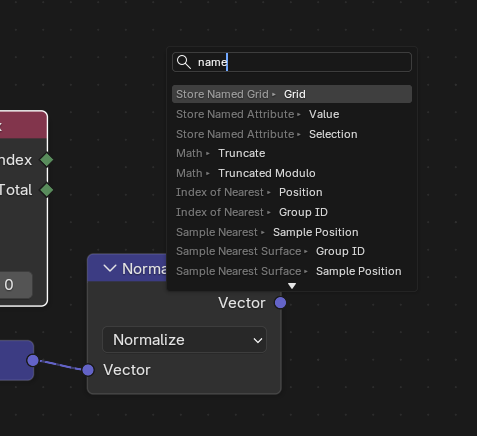Click the link between the vector sockets

(60, 365)
